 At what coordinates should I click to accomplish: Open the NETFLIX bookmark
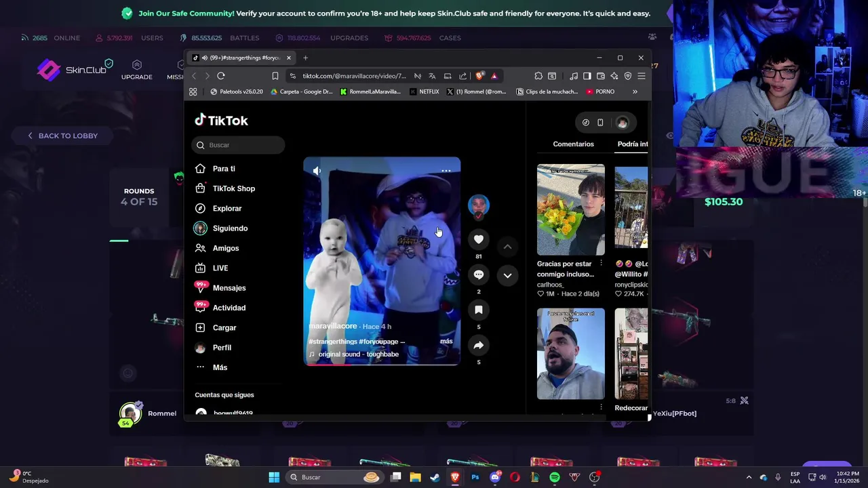click(x=425, y=91)
